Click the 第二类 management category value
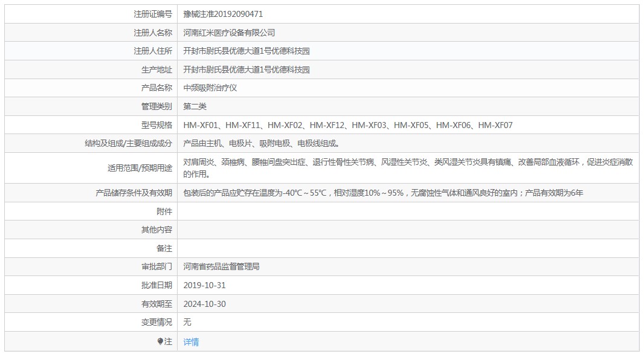The image size is (644, 354). [x=195, y=106]
